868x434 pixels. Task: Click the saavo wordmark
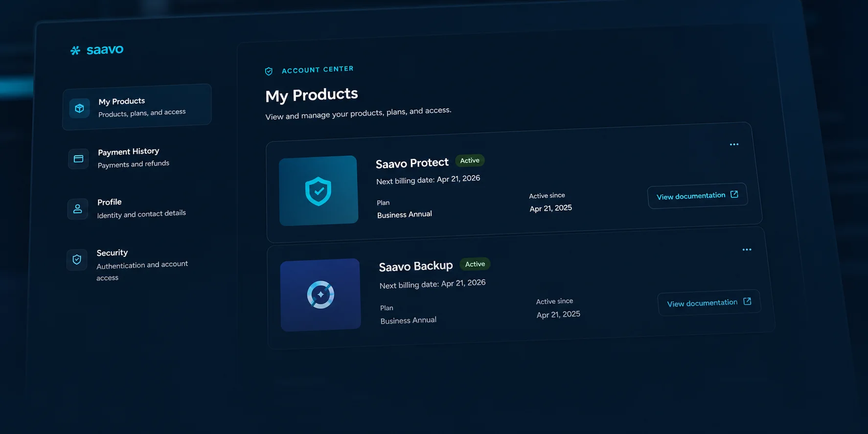(105, 49)
